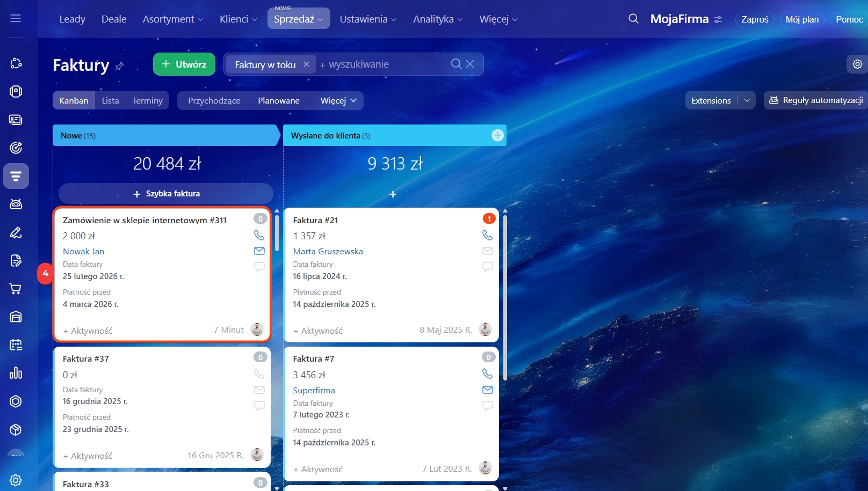
Task: Expand the top navigation Więcej menu
Action: coord(498,19)
